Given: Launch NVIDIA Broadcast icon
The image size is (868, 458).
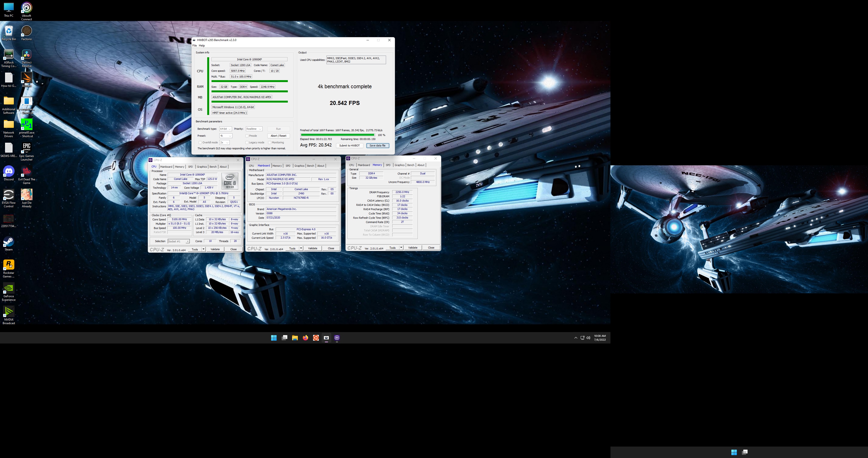Looking at the screenshot, I should [x=9, y=315].
